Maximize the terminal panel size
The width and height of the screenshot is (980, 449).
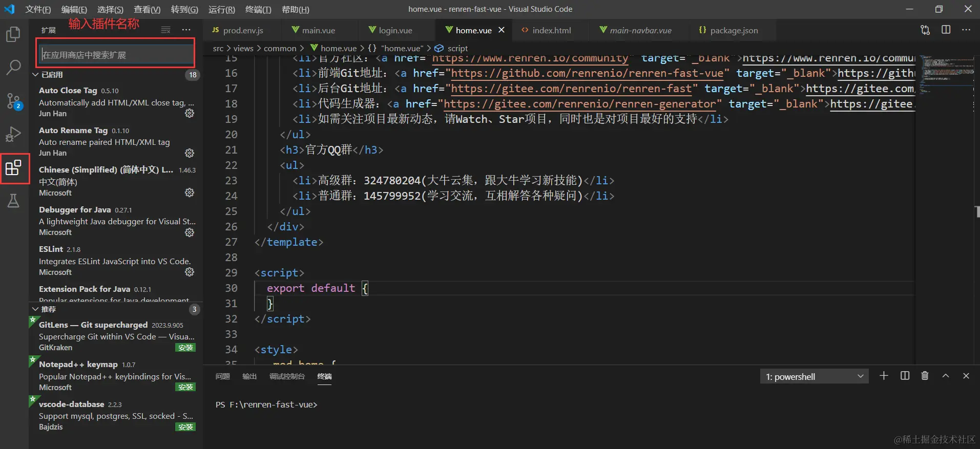point(946,376)
